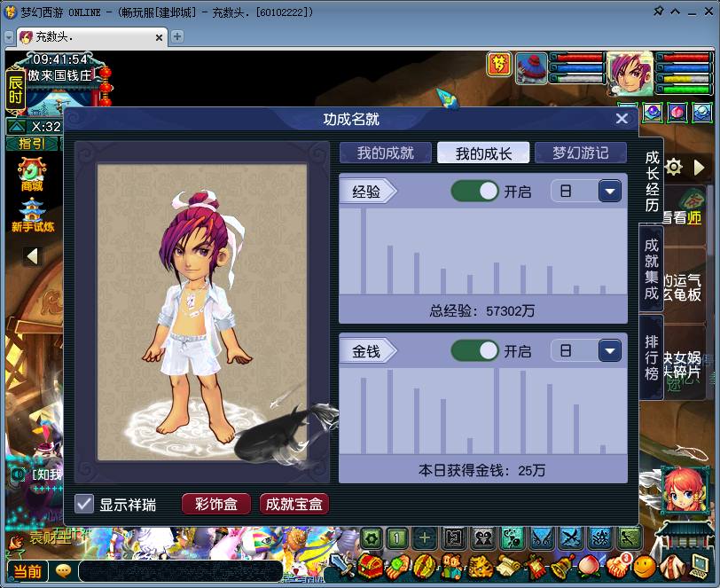
Task: Click the pin icon in title bar
Action: [658, 11]
